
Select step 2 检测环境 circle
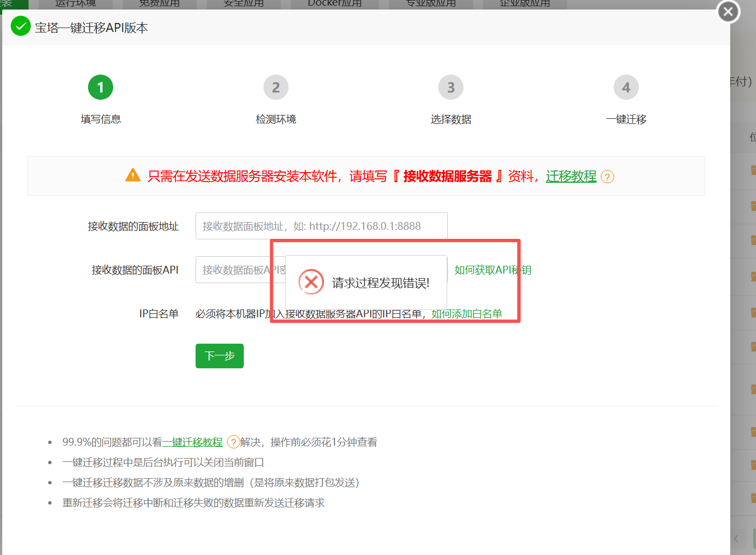point(276,87)
